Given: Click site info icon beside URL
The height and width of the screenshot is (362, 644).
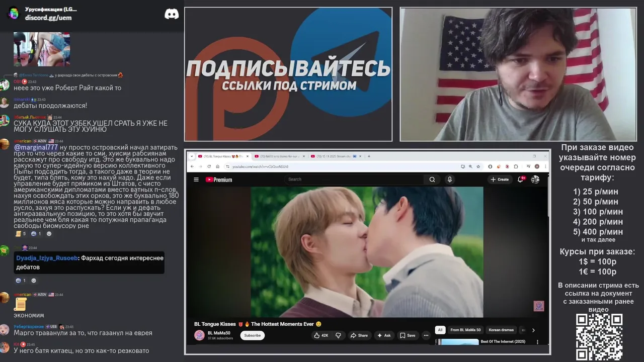Looking at the screenshot, I should [227, 166].
